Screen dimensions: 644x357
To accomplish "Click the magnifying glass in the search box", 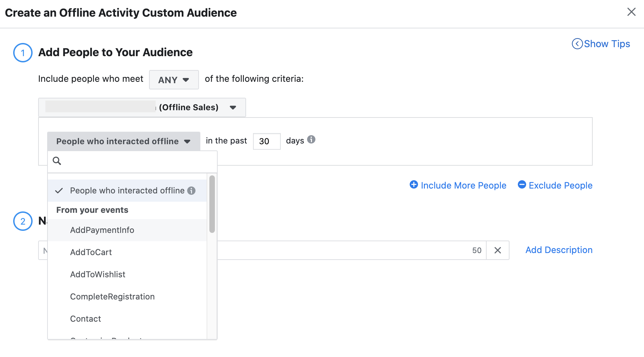I will pyautogui.click(x=57, y=161).
